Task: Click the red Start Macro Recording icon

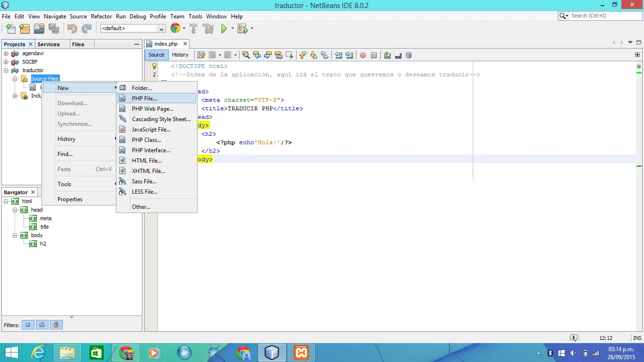Action: click(x=363, y=55)
